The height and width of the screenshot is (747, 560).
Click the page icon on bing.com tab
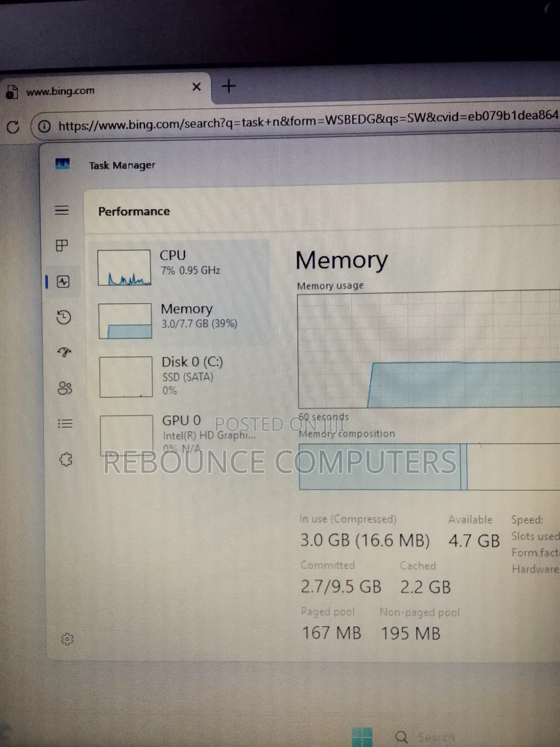click(x=12, y=92)
